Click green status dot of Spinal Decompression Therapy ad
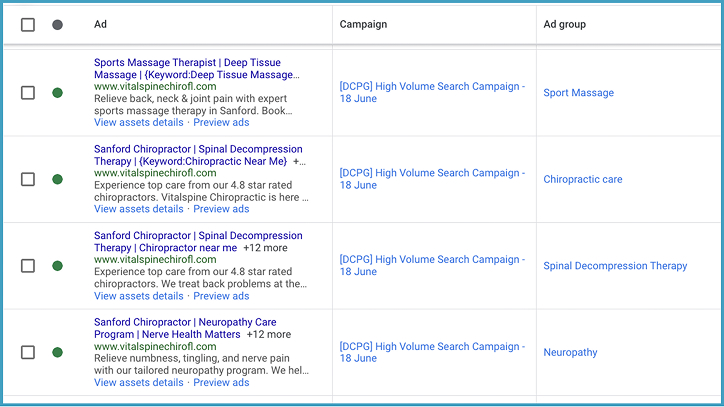The image size is (724, 407). click(x=57, y=266)
